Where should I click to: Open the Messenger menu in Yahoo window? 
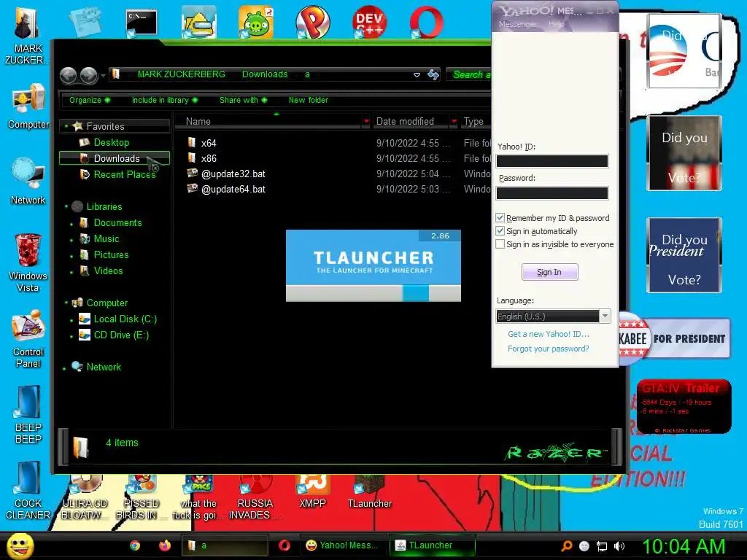tap(517, 24)
